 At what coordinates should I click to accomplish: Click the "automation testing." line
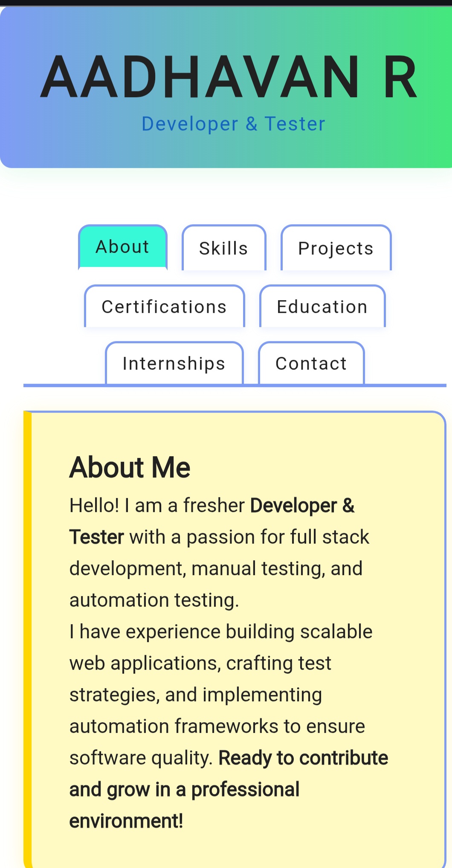(x=154, y=600)
